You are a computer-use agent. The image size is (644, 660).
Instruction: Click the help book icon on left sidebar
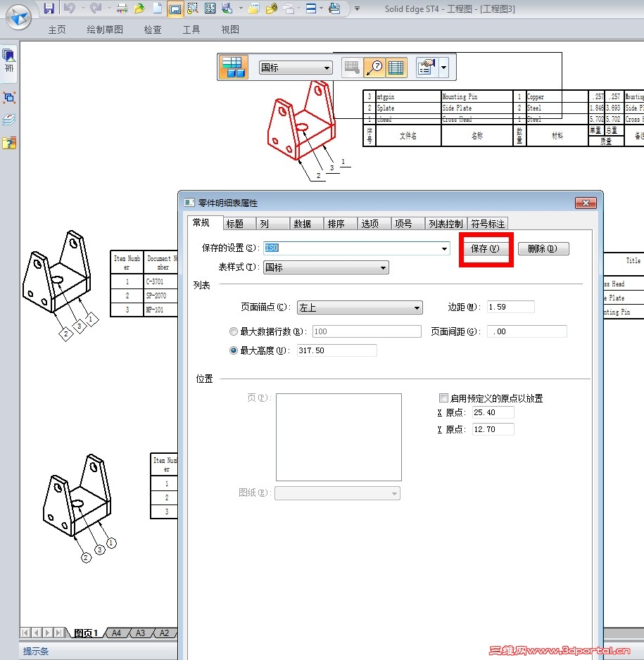point(9,143)
